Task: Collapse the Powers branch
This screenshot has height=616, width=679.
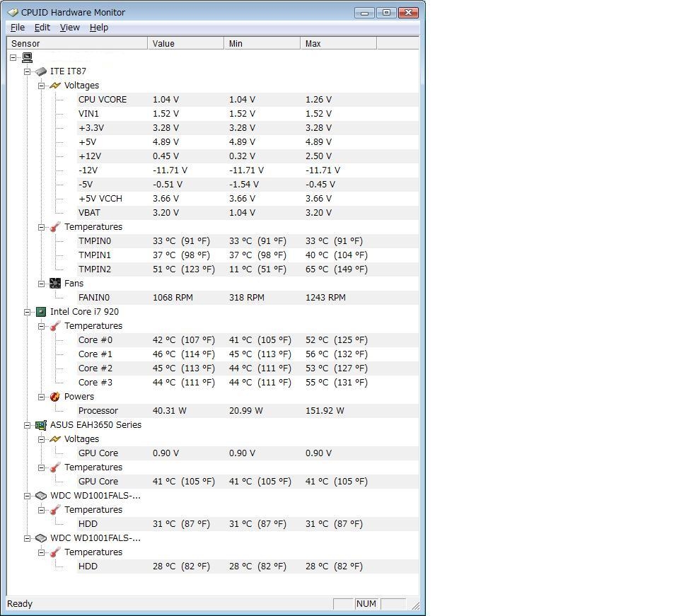Action: 41,397
